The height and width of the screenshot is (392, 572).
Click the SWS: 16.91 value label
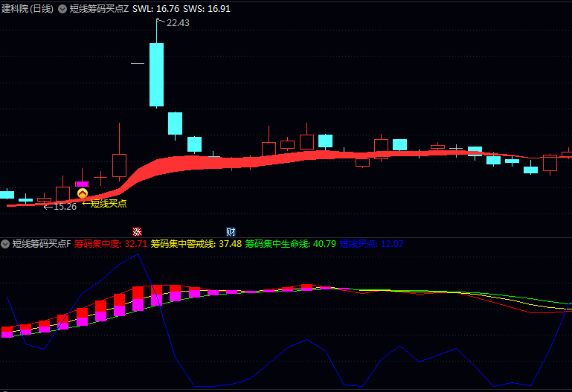[207, 9]
